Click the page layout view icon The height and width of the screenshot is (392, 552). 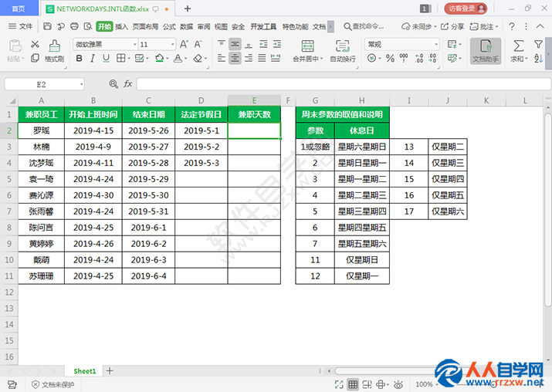(x=367, y=384)
